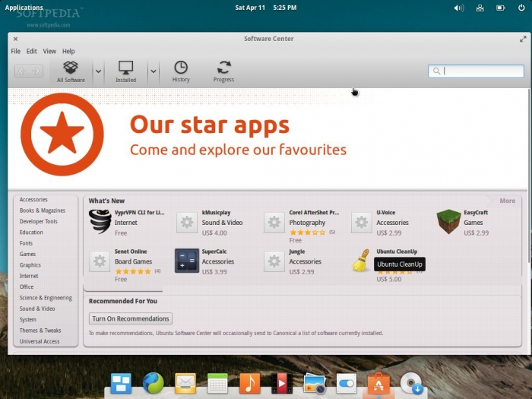The height and width of the screenshot is (399, 532).
Task: Show the Installed software list
Action: 125,71
